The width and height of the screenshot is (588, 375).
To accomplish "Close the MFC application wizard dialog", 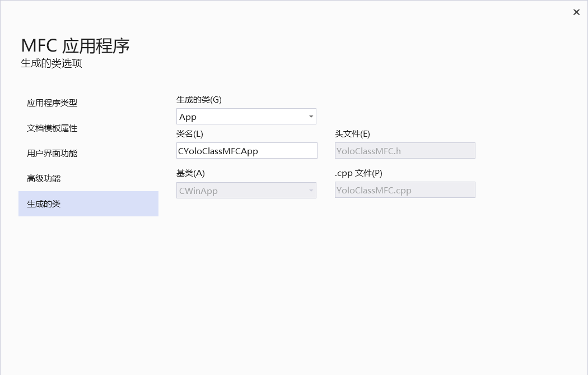I will (x=576, y=12).
